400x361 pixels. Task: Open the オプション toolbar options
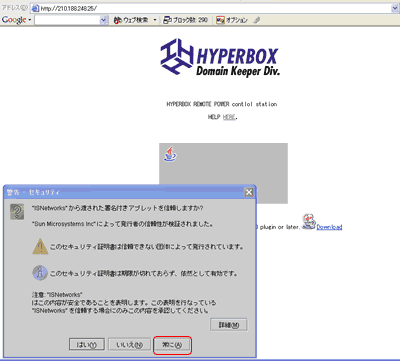coord(232,20)
